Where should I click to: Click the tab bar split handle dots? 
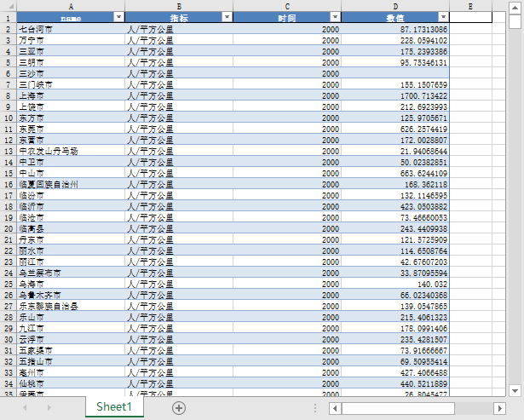(315, 408)
